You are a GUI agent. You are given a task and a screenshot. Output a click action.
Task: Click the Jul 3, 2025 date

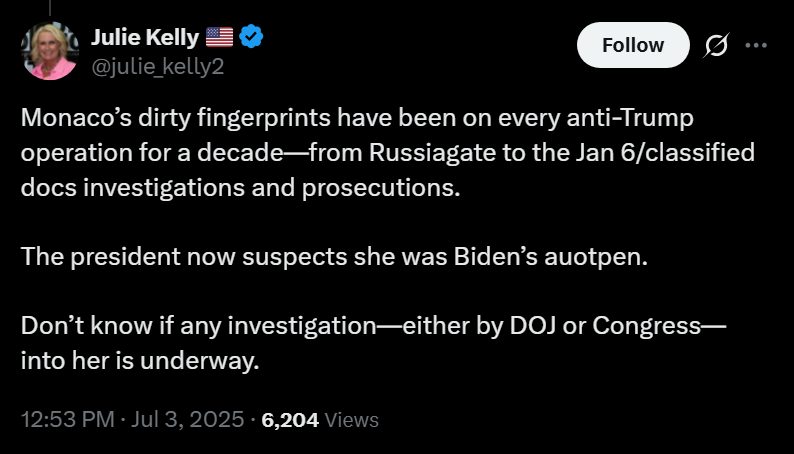point(187,420)
